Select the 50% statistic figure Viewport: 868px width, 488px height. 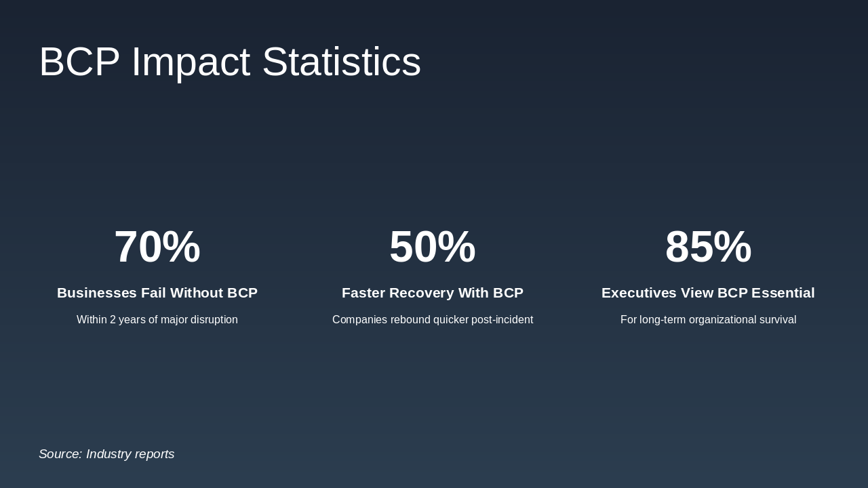pyautogui.click(x=433, y=247)
